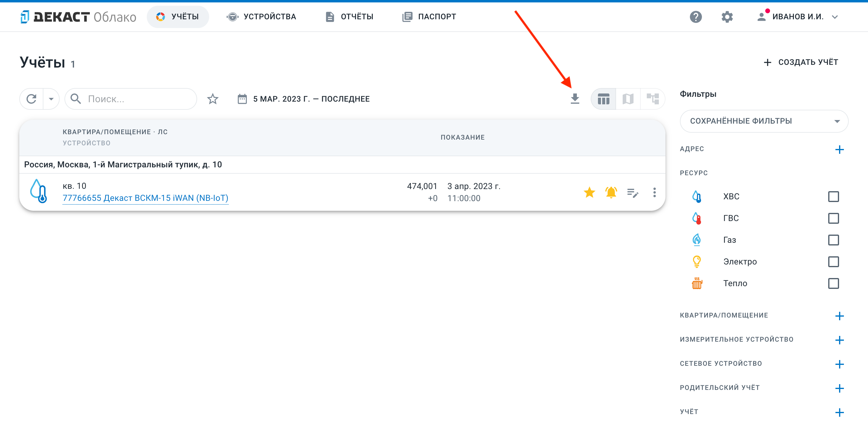868x430 pixels.
Task: Enable the Газ resource checkbox
Action: click(x=833, y=240)
